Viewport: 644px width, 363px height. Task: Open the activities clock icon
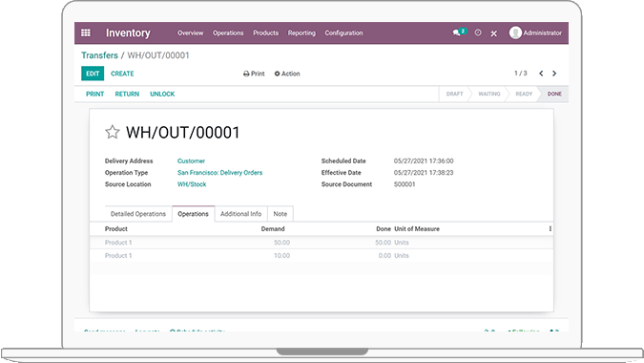478,32
